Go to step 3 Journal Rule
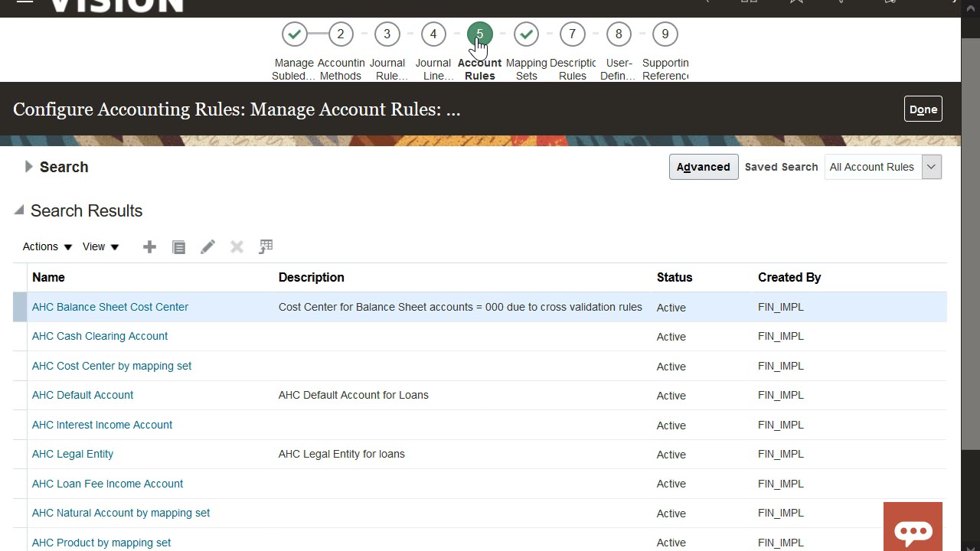Image resolution: width=980 pixels, height=551 pixels. [x=387, y=34]
